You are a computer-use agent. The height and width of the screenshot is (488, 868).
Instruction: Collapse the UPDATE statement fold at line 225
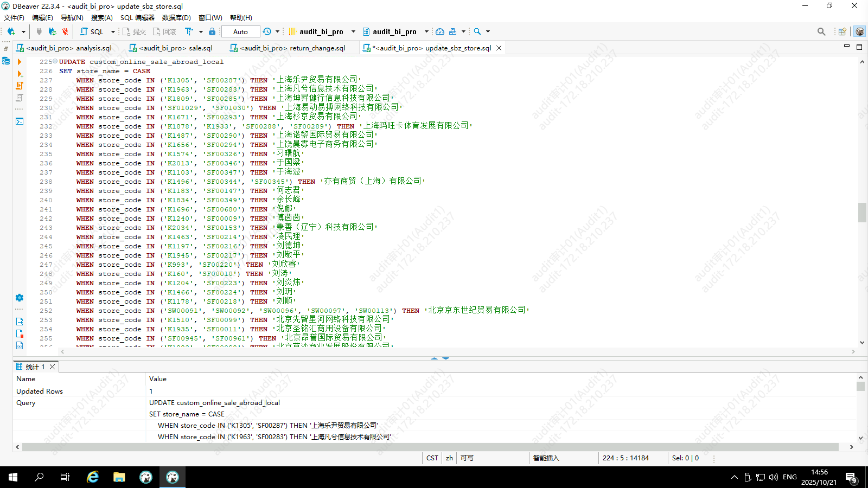[55, 61]
